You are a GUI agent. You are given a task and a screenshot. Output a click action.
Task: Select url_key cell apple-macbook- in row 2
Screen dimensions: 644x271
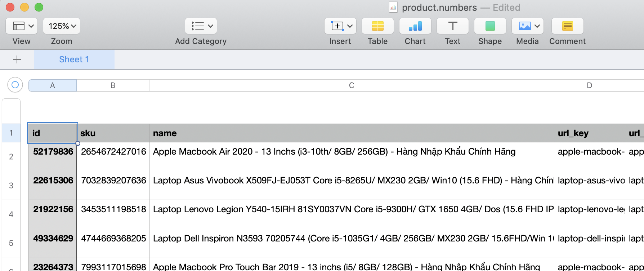590,157
